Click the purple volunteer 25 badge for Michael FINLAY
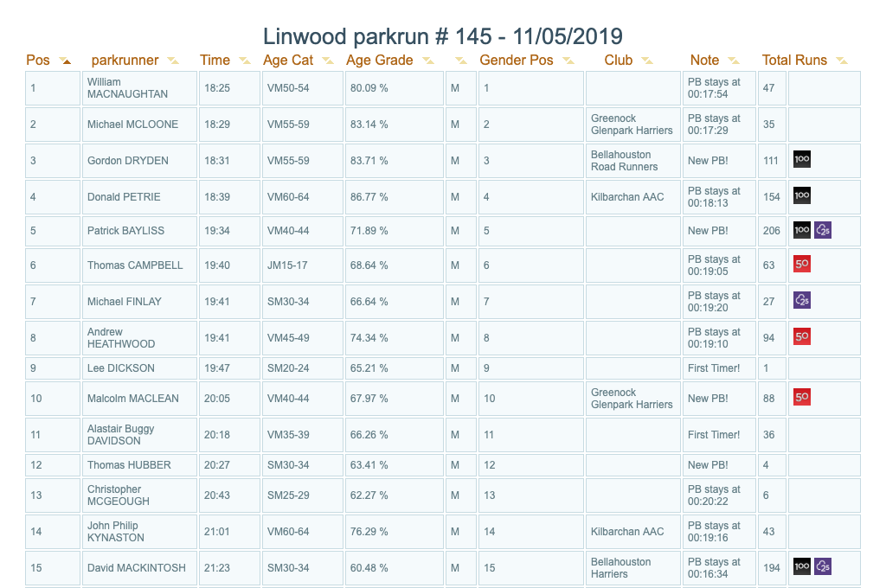The width and height of the screenshot is (886, 588). (x=802, y=300)
